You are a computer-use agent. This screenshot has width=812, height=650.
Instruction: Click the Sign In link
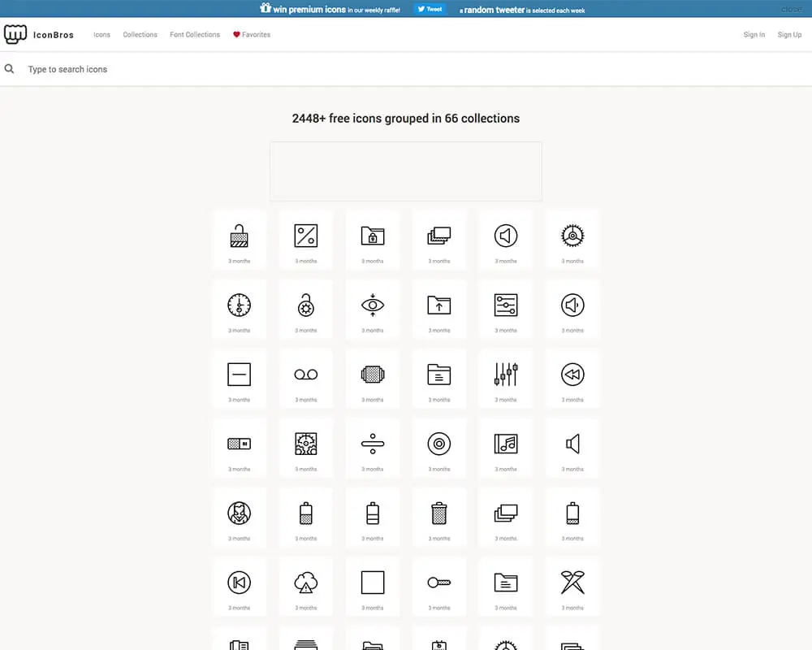754,35
